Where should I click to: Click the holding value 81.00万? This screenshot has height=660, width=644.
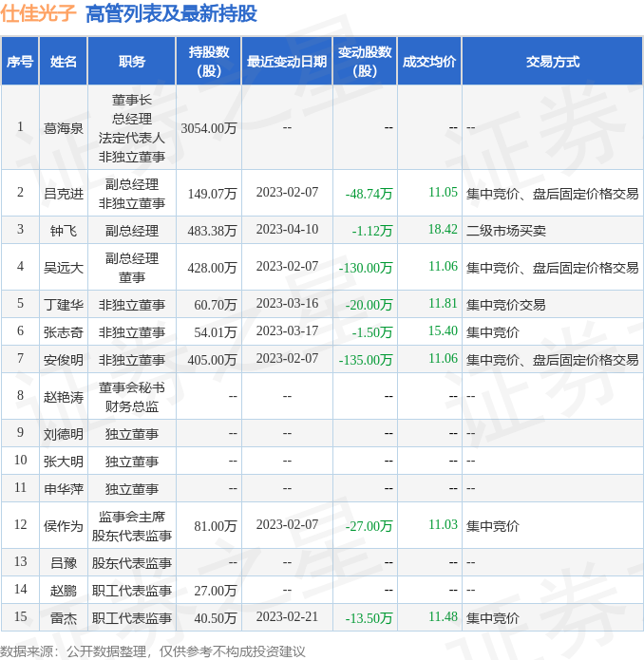tap(216, 526)
